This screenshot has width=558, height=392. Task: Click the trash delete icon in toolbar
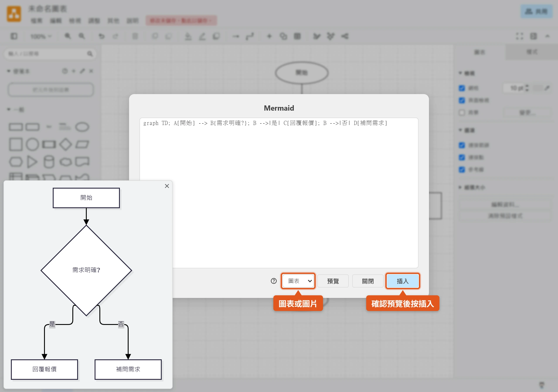(135, 36)
